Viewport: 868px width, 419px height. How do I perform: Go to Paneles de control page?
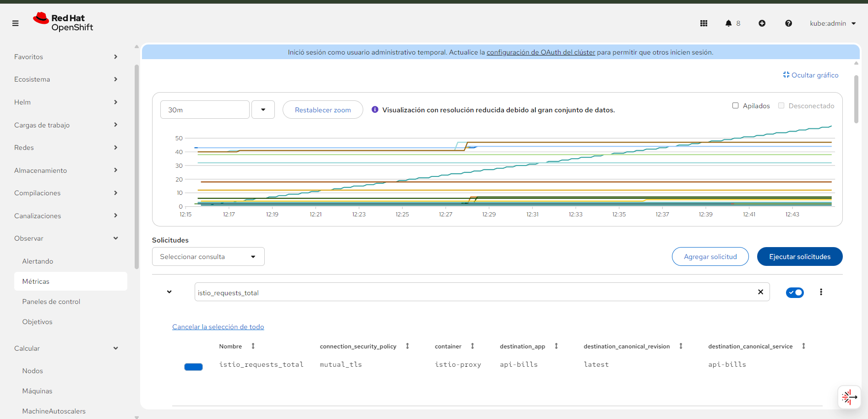(51, 302)
